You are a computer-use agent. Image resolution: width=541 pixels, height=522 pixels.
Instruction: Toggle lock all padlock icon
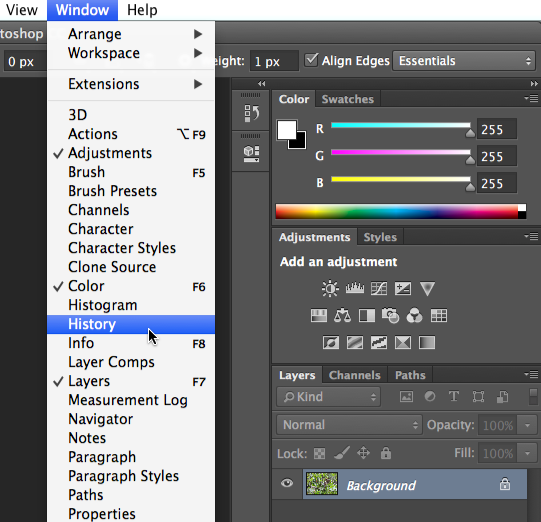click(x=386, y=453)
